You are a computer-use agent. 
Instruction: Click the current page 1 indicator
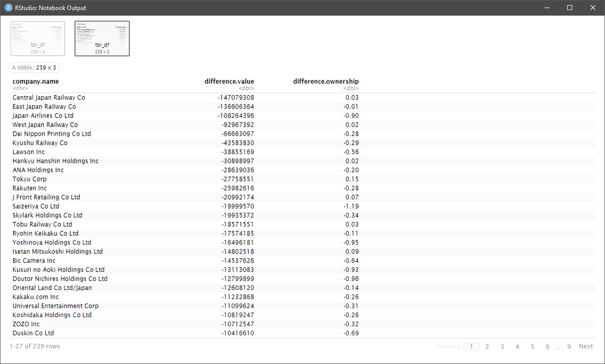tap(471, 346)
